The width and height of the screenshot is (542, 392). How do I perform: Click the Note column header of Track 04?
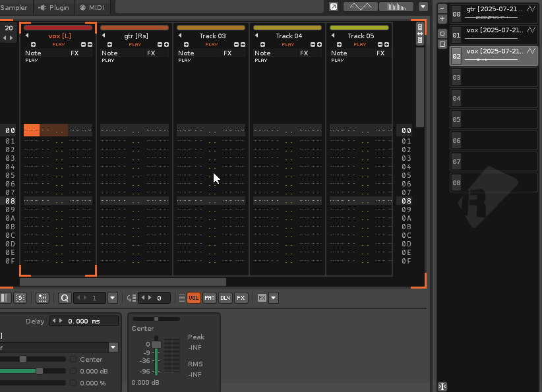(x=276, y=53)
